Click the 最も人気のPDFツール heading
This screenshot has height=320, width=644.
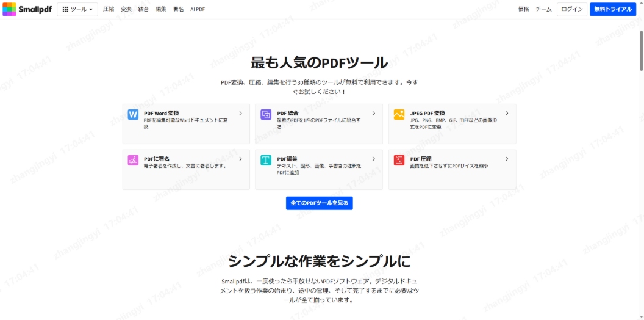[x=319, y=63]
